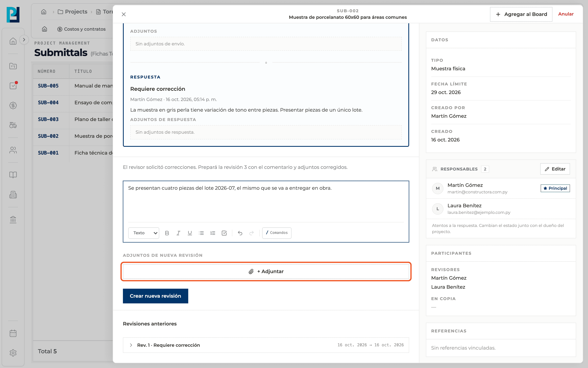Image resolution: width=588 pixels, height=368 pixels.
Task: Open the bank building sidebar icon
Action: click(13, 220)
